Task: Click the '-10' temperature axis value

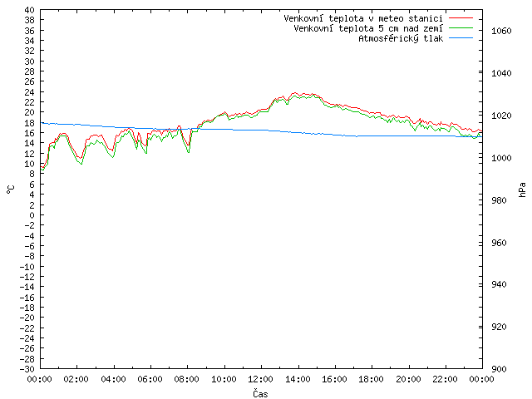Action: 27,267
